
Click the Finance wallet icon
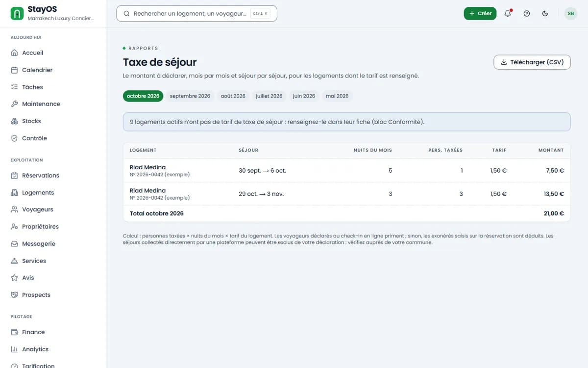point(14,332)
